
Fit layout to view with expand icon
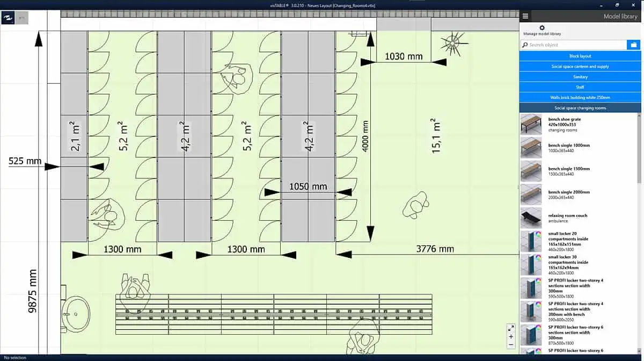(511, 328)
